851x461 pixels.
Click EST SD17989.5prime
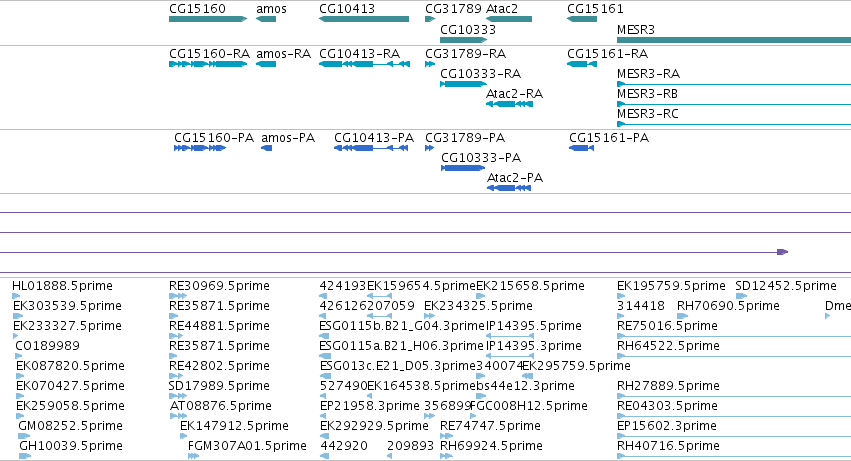pyautogui.click(x=219, y=386)
